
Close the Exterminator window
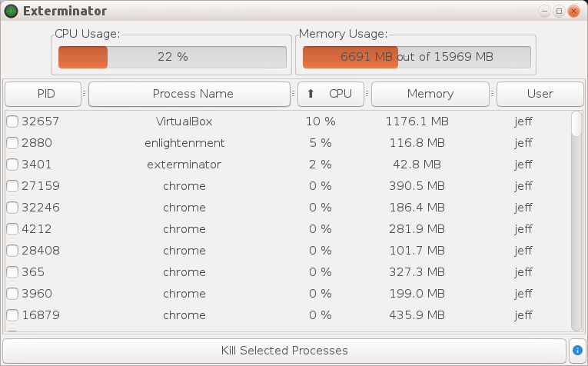(573, 11)
